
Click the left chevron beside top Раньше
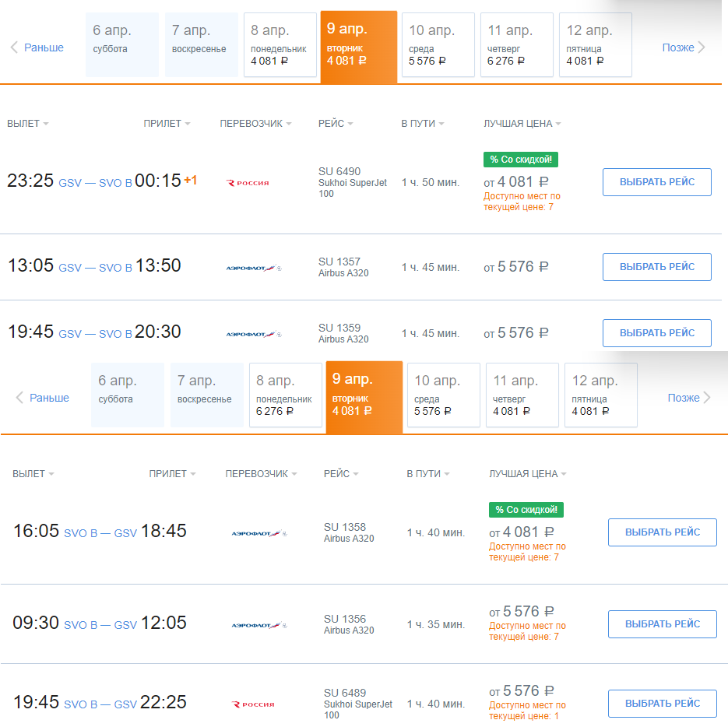[x=14, y=47]
